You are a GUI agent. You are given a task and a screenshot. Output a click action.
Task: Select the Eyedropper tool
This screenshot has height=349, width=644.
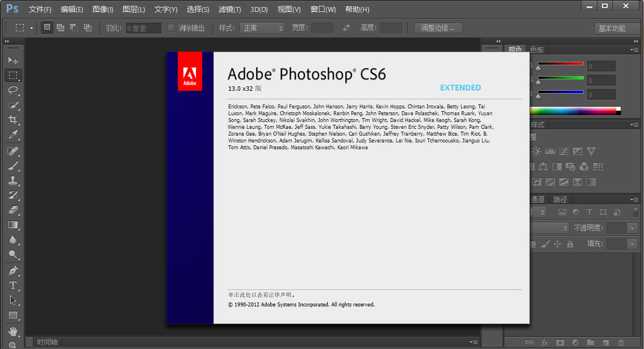click(x=13, y=134)
